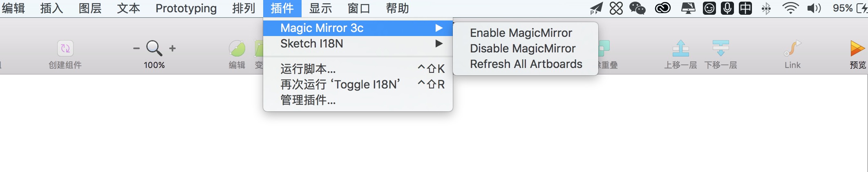Click the 编辑 edit toolbar icon
This screenshot has width=868, height=172.
pyautogui.click(x=237, y=48)
